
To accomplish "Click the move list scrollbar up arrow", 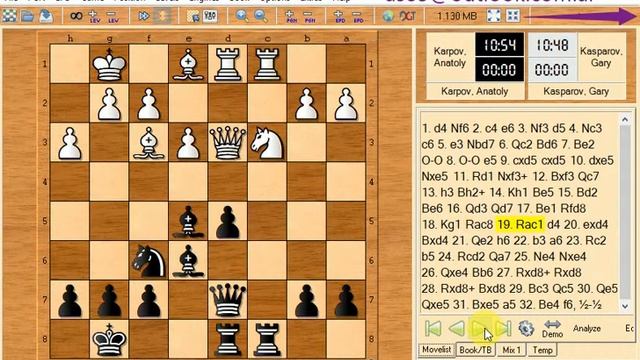I will pos(625,120).
